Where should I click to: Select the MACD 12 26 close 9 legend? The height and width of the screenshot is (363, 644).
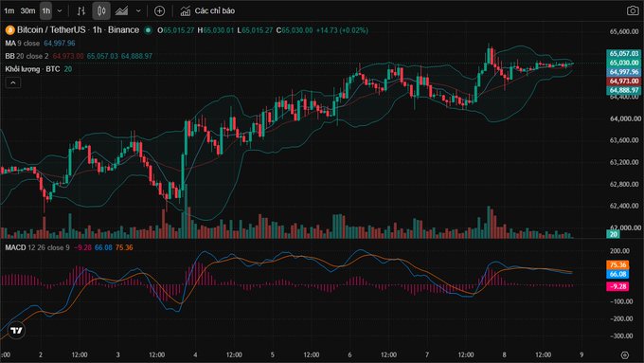(x=37, y=247)
